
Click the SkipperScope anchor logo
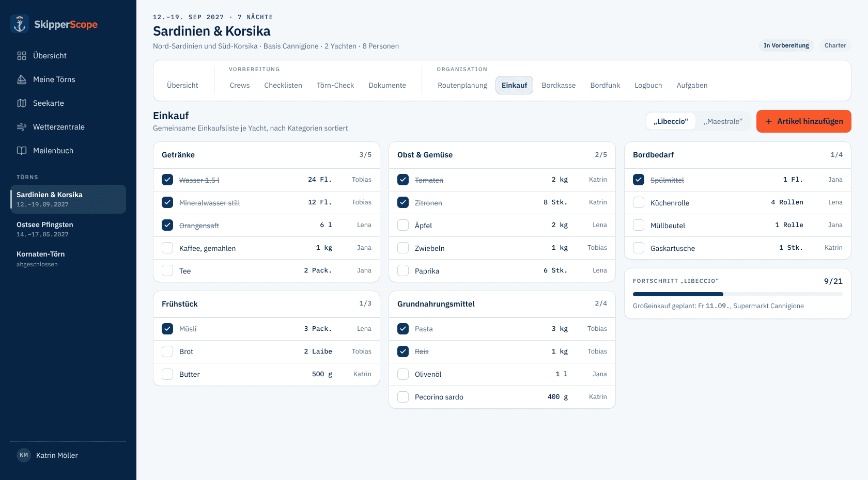click(20, 24)
